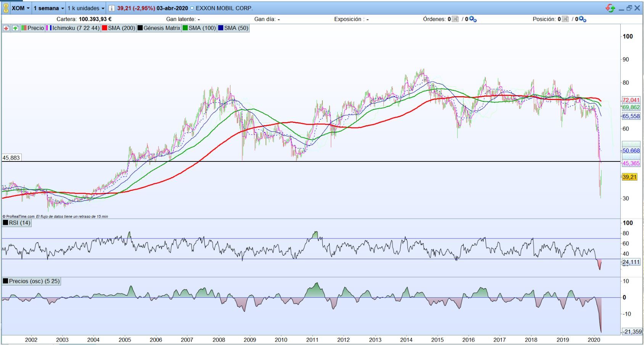Click the ProRealTime.com copyright link

[x=19, y=216]
